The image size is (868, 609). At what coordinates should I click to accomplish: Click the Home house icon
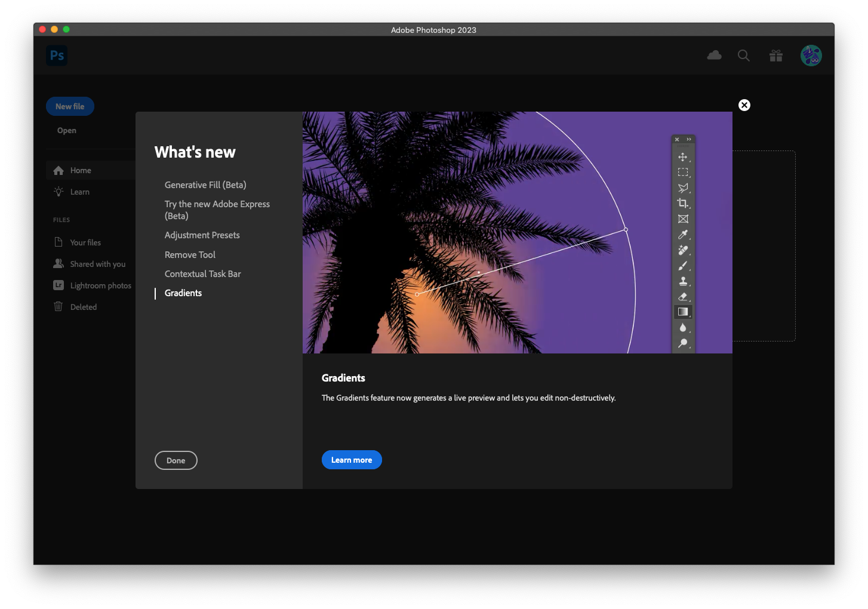(x=59, y=170)
